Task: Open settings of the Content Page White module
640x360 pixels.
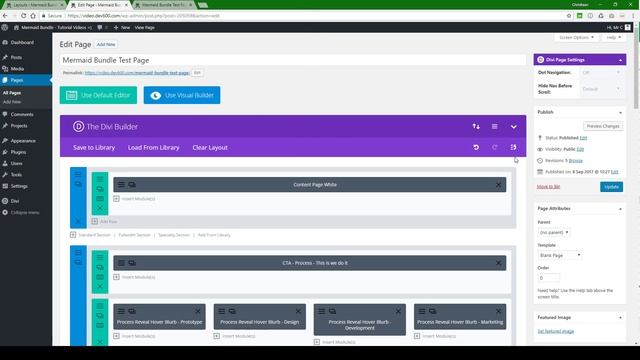Action: [x=121, y=184]
